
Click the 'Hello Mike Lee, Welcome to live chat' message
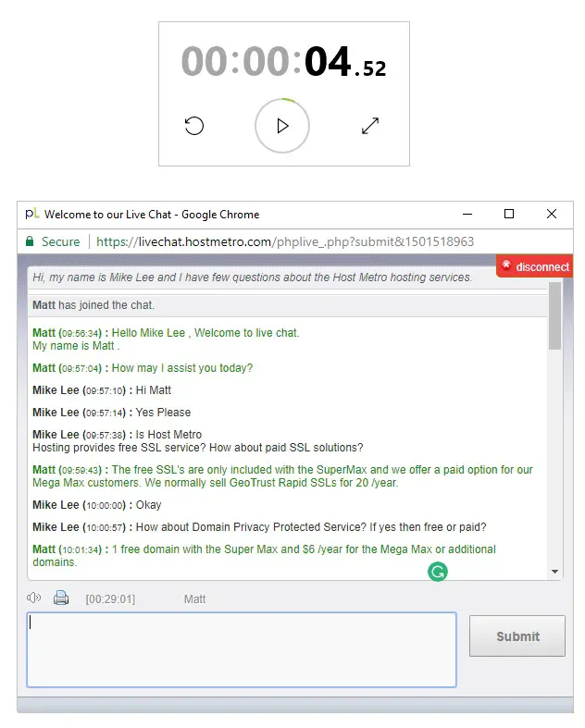(x=166, y=339)
